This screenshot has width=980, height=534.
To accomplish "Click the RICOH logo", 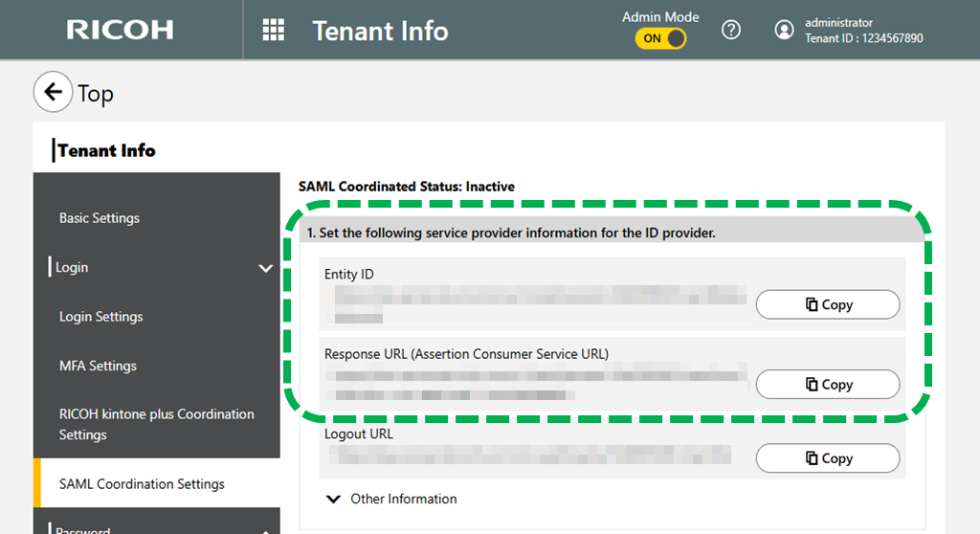I will [x=120, y=30].
